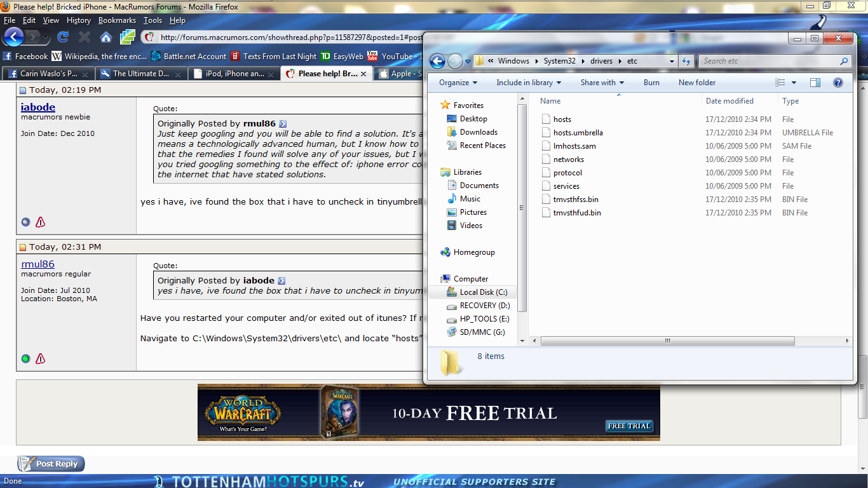This screenshot has width=868, height=488.
Task: Report iabode's post with the warning icon
Action: coord(41,222)
